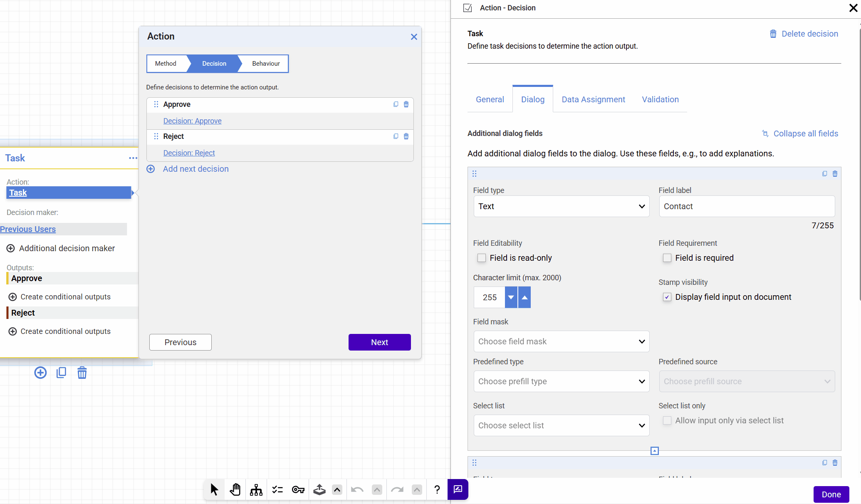Collapse the Contact field with bottom arrow
The height and width of the screenshot is (504, 861).
pyautogui.click(x=655, y=451)
